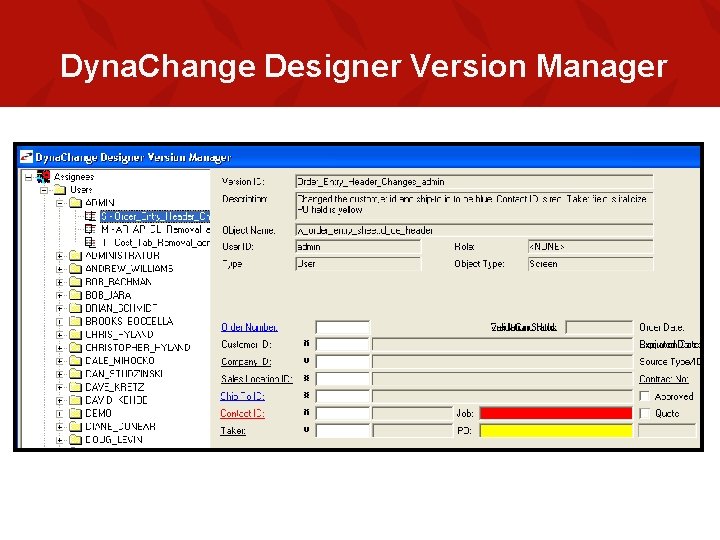Expand the ADMINISTRATOR node

click(60, 255)
